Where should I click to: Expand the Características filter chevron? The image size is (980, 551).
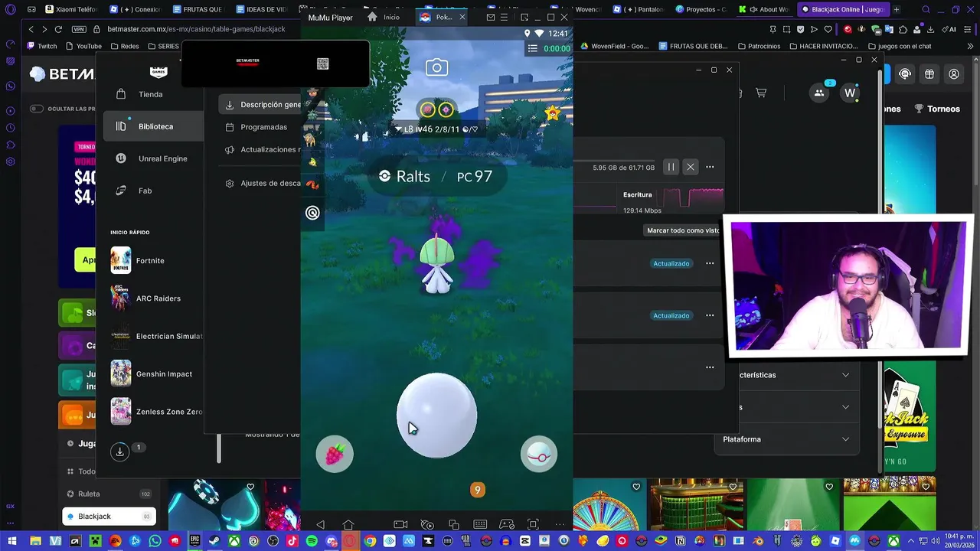coord(845,375)
